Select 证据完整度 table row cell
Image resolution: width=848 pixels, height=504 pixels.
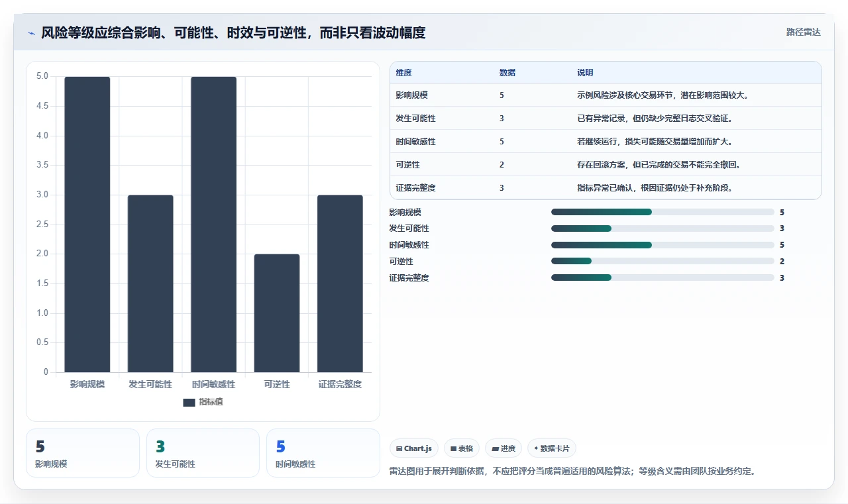[x=415, y=188]
